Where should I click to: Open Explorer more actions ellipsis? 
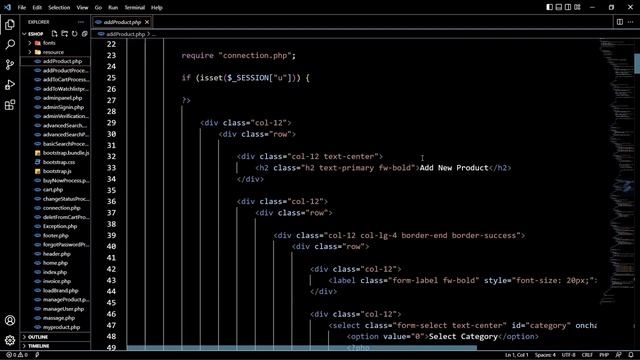pos(81,22)
